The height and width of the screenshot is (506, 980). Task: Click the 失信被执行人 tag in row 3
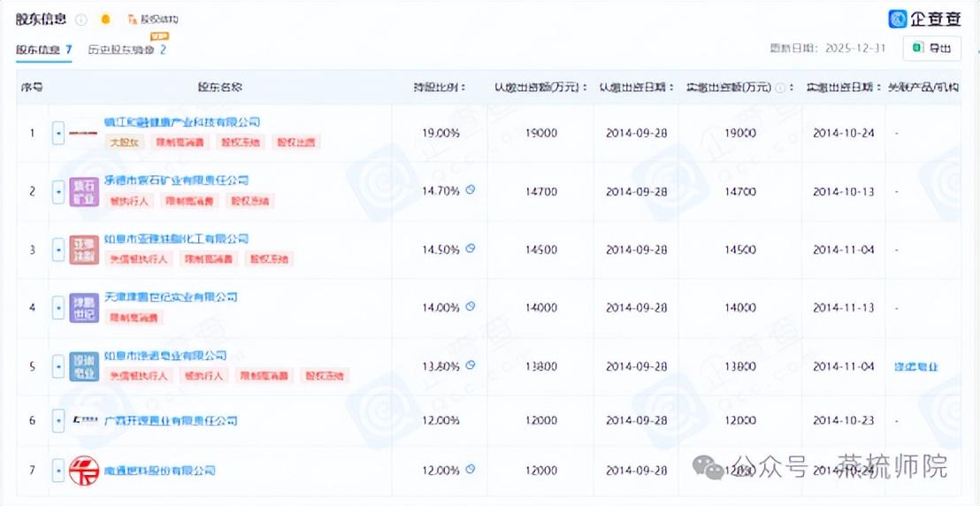pos(139,259)
